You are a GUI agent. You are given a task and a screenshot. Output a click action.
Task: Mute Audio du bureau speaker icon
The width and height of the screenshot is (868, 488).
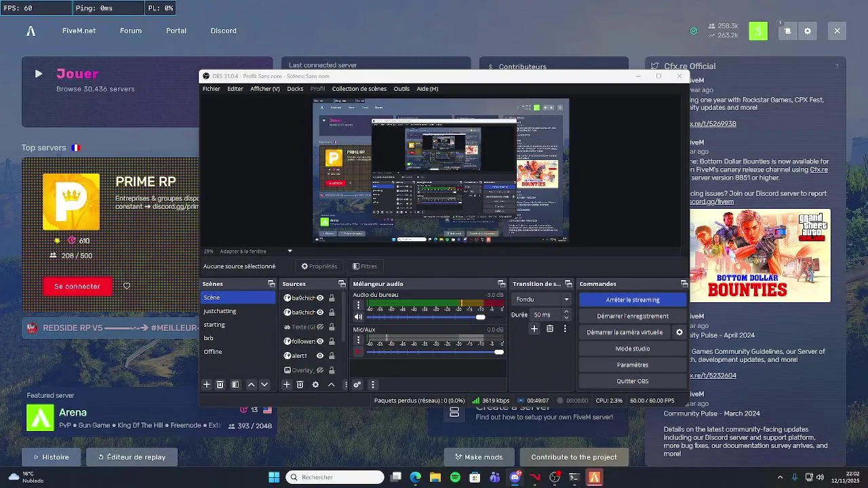(x=359, y=317)
